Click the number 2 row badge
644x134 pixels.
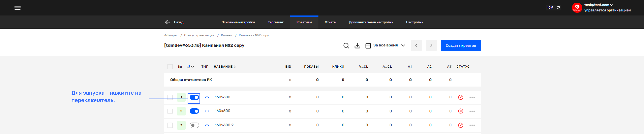pos(181,111)
